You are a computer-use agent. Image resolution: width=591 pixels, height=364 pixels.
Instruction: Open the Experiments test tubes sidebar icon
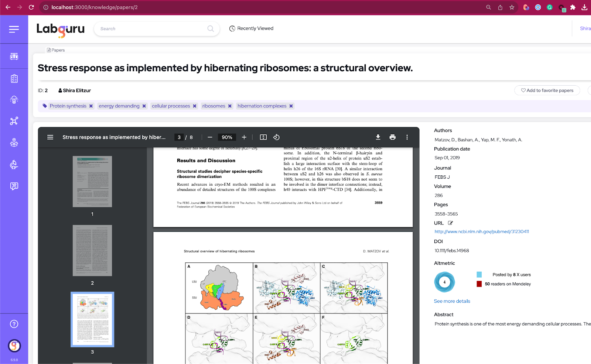pos(14,56)
